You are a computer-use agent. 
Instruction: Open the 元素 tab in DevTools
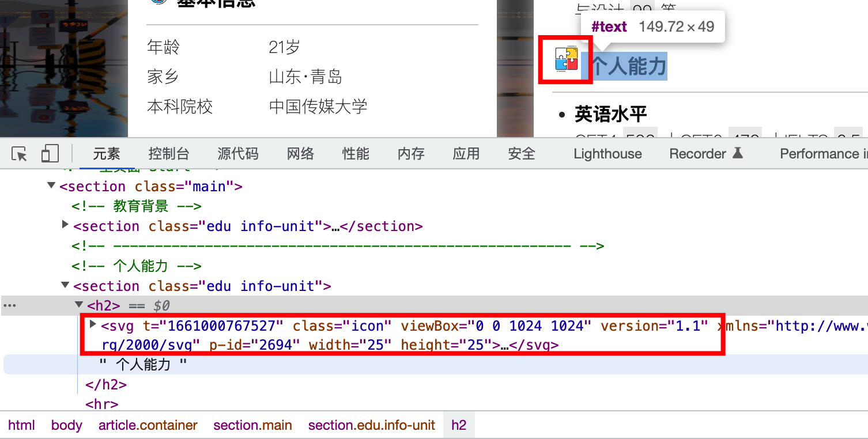(x=107, y=154)
